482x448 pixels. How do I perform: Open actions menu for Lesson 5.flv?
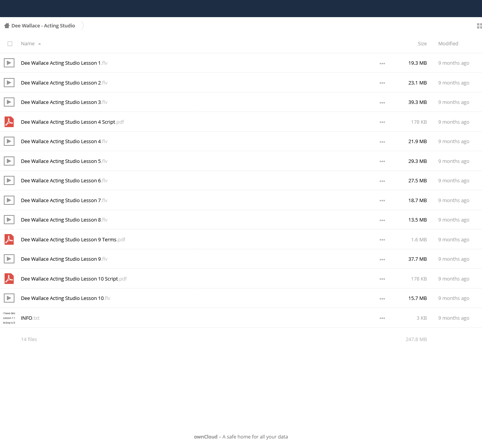[x=382, y=161]
